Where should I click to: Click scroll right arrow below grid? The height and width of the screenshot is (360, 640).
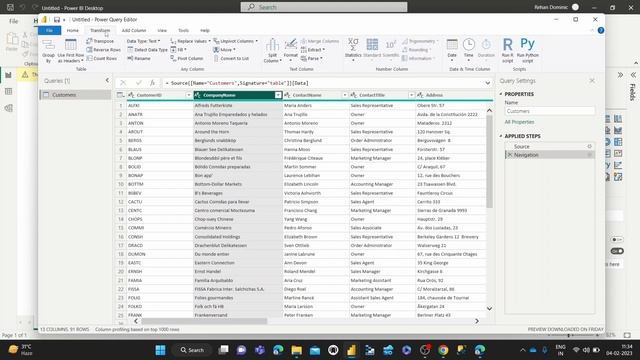[x=477, y=321]
